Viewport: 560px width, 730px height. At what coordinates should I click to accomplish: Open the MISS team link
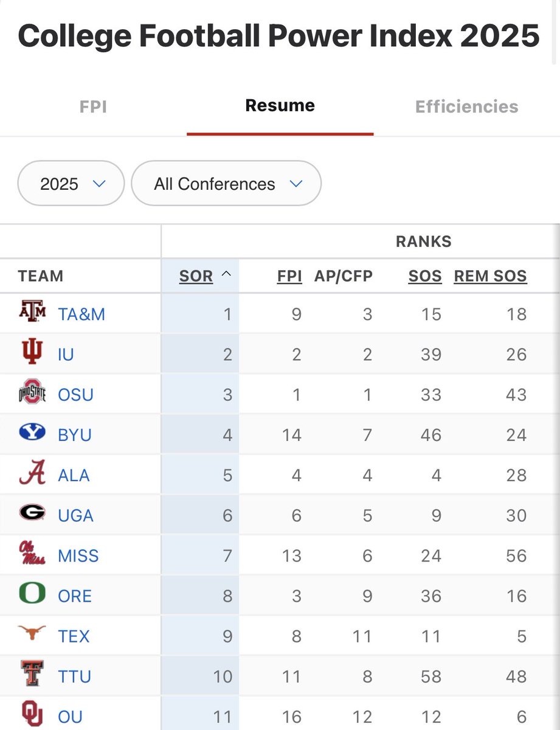78,555
